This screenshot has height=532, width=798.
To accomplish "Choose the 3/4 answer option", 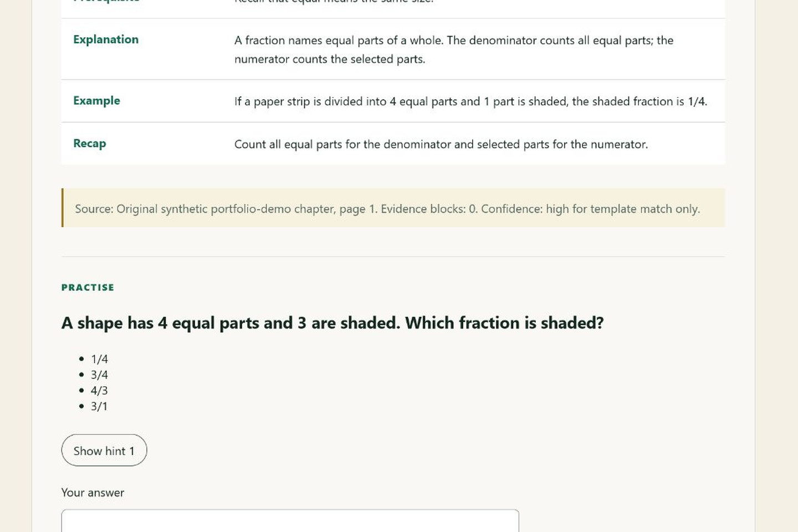I will point(99,375).
